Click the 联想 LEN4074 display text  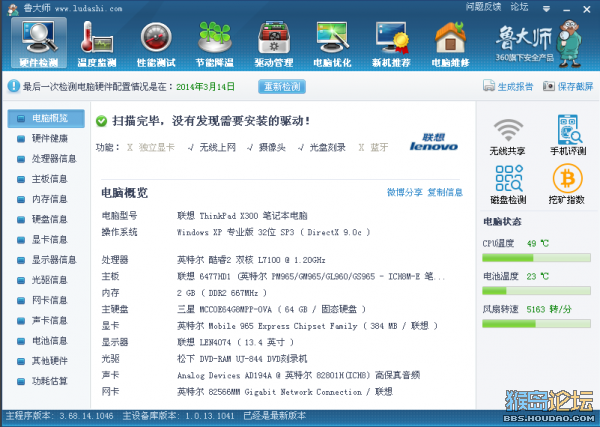235,342
